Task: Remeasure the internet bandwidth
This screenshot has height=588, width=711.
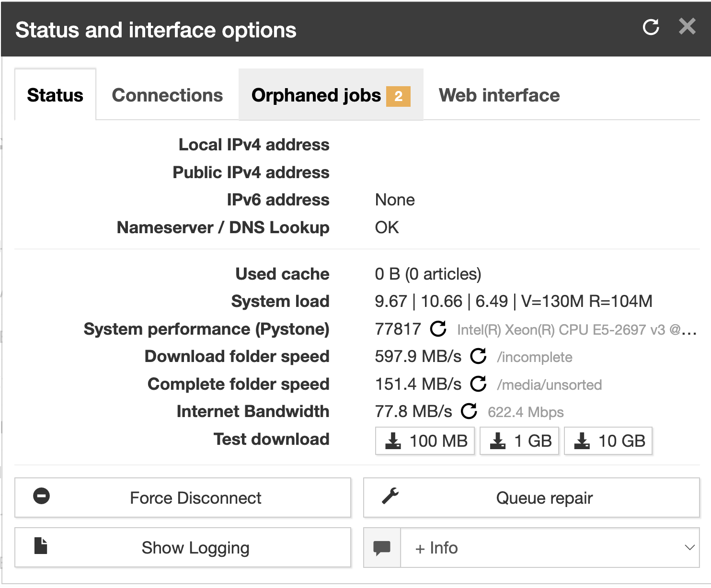Action: [469, 411]
